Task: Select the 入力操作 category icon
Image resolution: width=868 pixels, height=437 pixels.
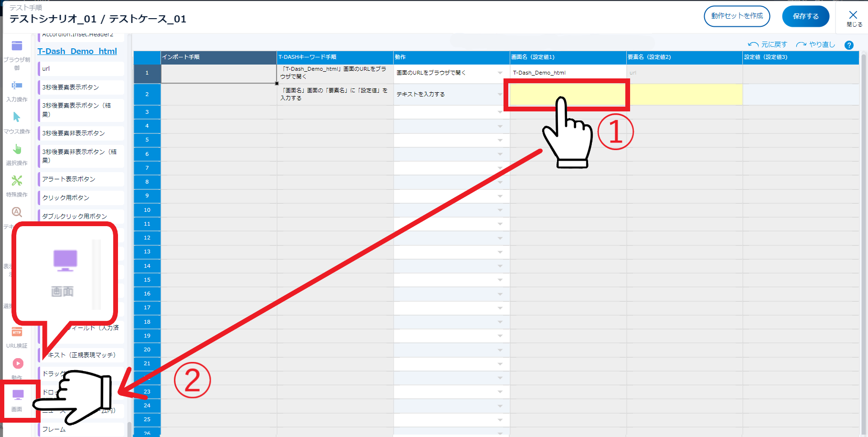Action: coord(17,86)
